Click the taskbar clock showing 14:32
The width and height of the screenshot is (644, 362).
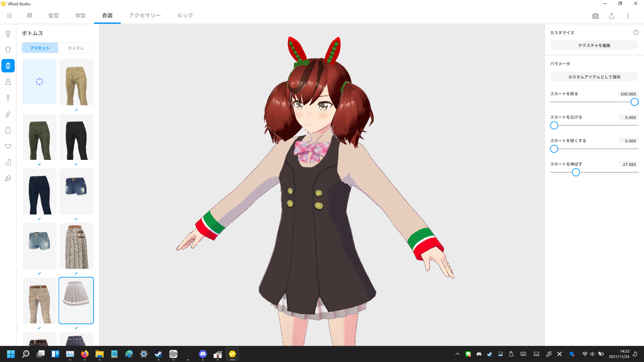pyautogui.click(x=619, y=354)
